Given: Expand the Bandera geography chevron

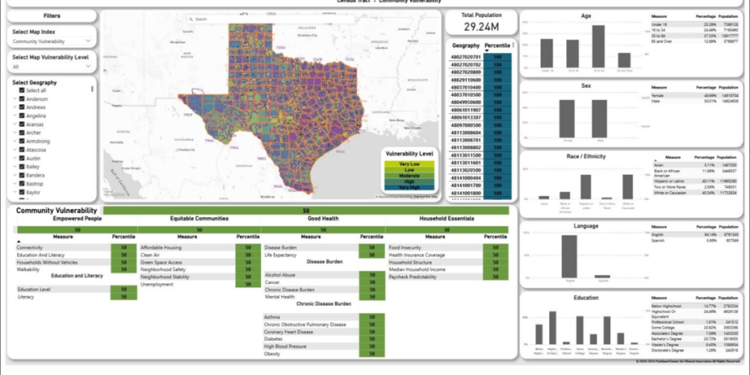Looking at the screenshot, I should (x=15, y=175).
